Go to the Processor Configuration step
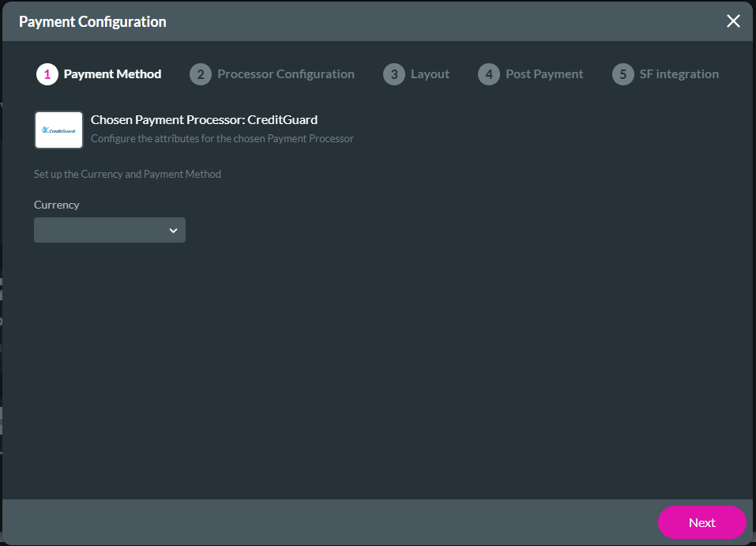 285,74
